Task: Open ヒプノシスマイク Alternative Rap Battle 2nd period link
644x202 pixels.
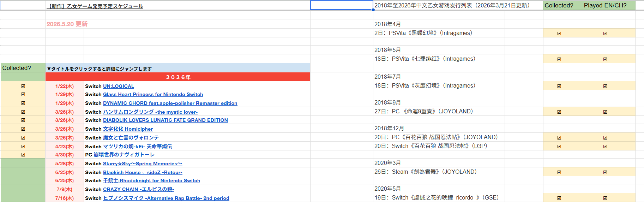Action: click(166, 198)
